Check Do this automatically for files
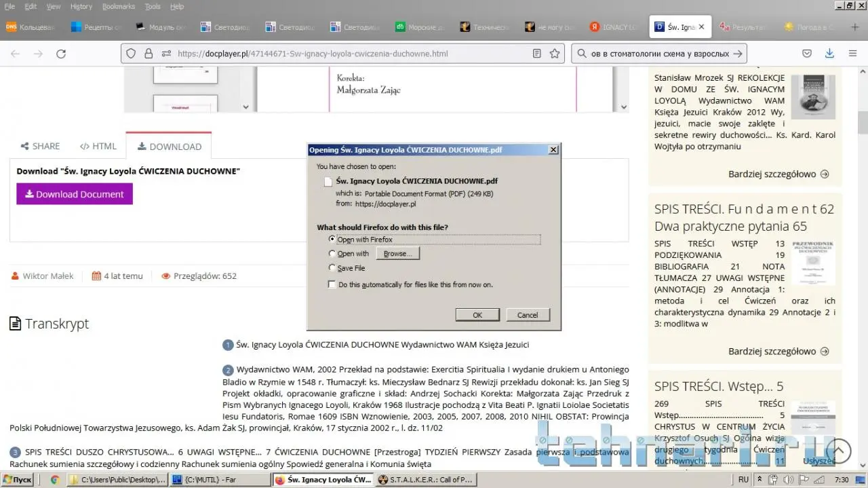This screenshot has width=868, height=488. [x=332, y=284]
